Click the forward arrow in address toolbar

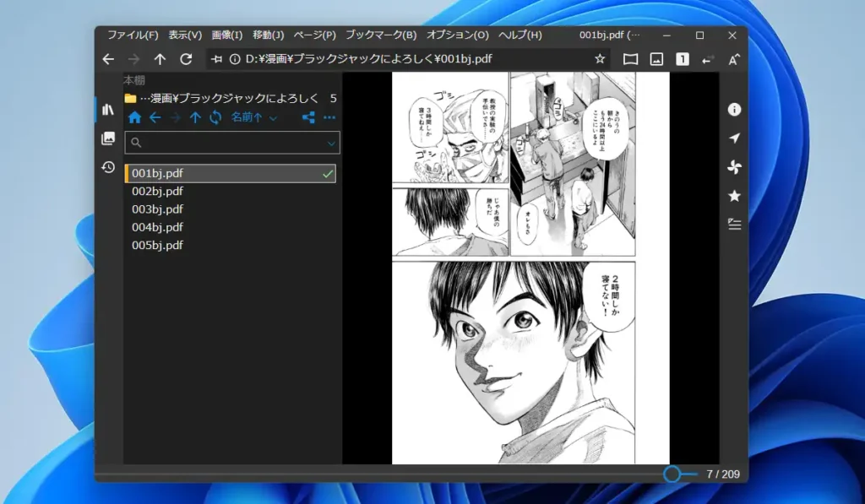click(x=133, y=59)
